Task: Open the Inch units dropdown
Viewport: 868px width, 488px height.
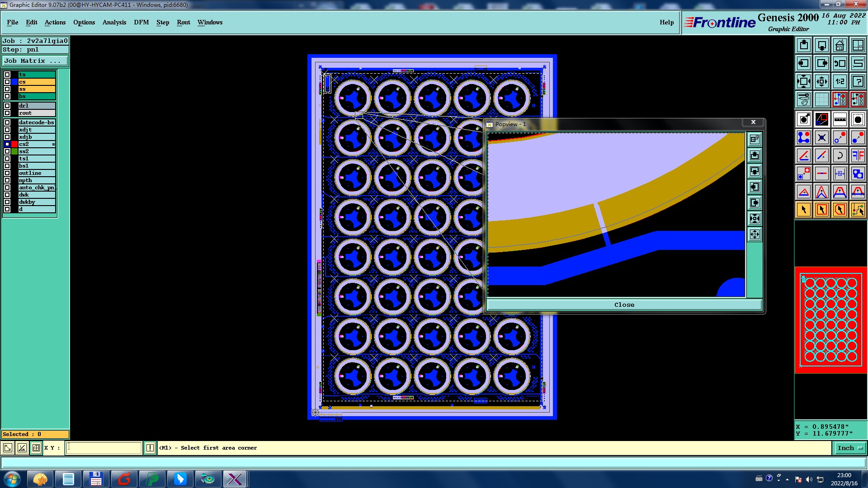Action: [x=850, y=448]
